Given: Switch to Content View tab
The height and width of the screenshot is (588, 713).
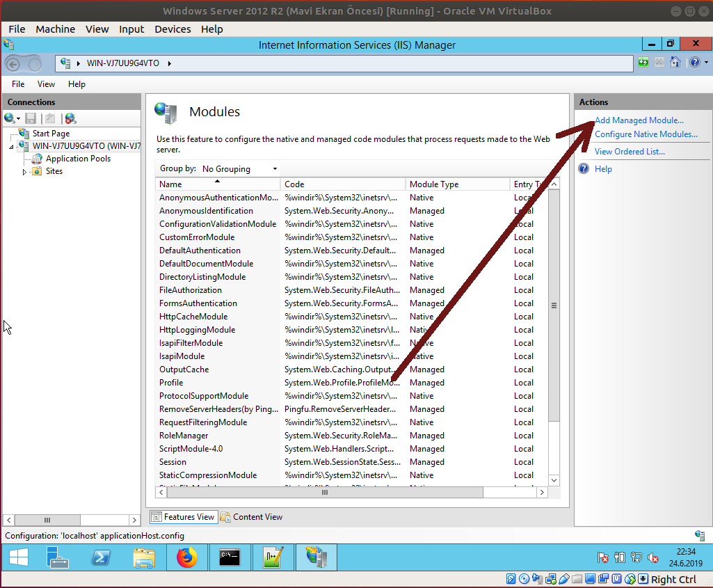Looking at the screenshot, I should [x=251, y=517].
